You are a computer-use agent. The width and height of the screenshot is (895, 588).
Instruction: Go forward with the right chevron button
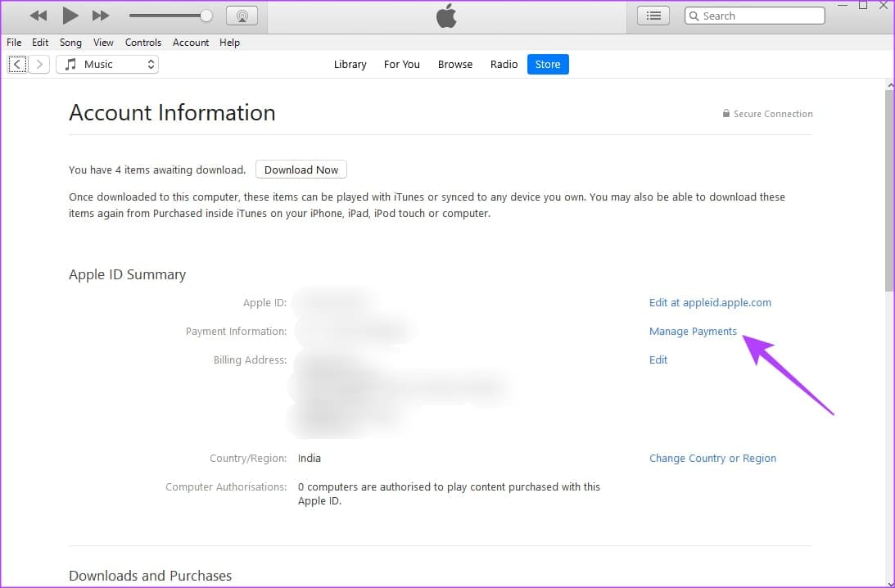(38, 65)
